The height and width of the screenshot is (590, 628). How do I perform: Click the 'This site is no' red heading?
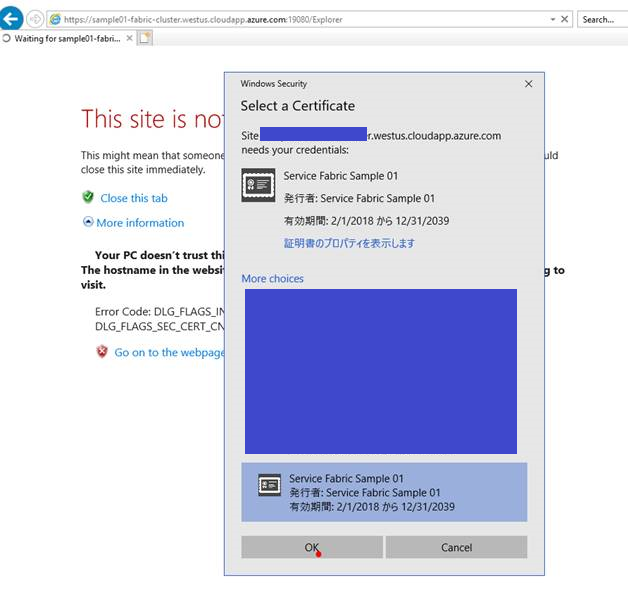152,119
